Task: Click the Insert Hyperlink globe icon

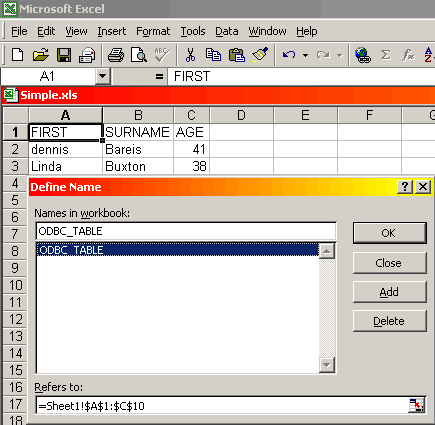Action: [363, 55]
